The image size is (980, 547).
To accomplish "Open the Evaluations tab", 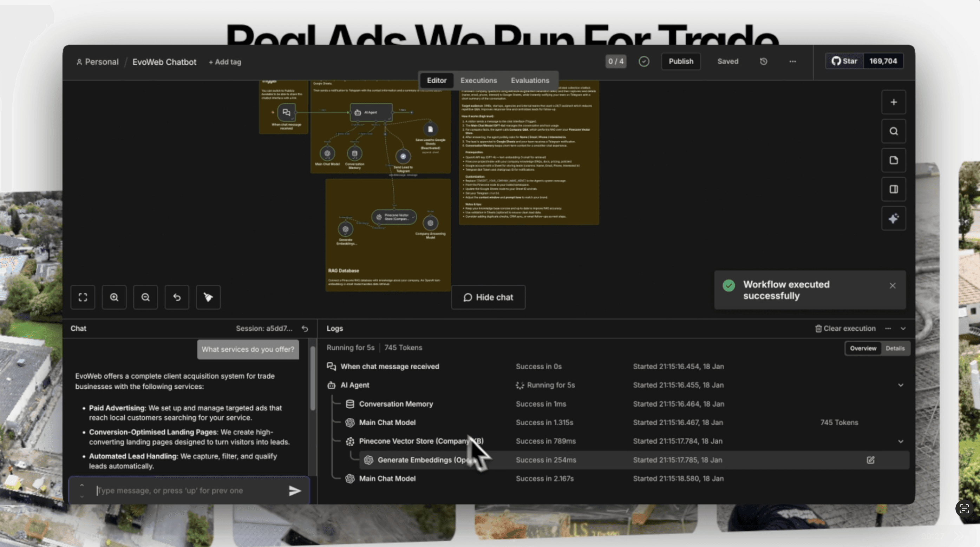I will pyautogui.click(x=530, y=80).
